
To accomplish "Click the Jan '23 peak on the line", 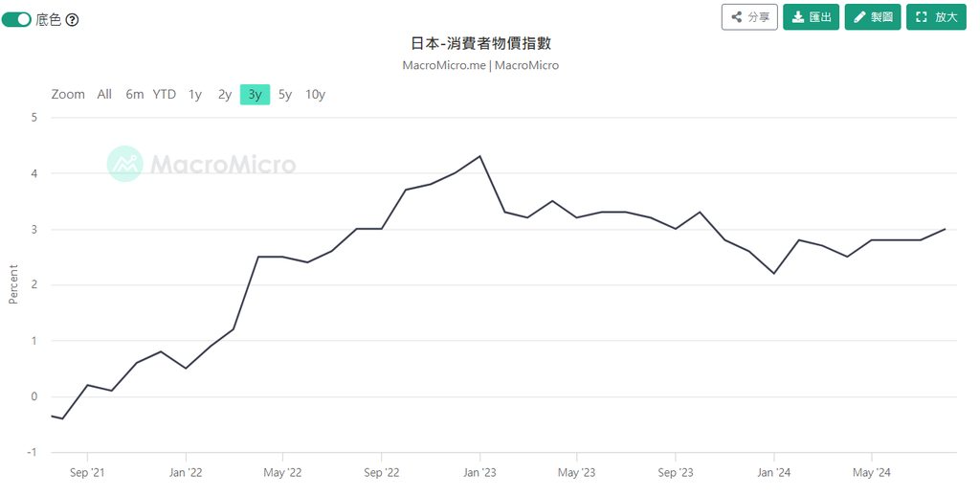I will point(479,156).
